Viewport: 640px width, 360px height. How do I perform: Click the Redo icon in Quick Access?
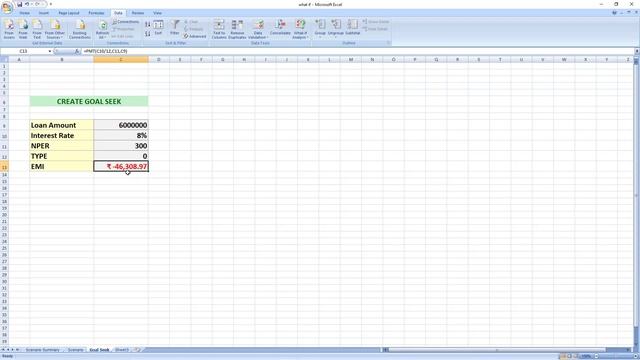[x=37, y=4]
